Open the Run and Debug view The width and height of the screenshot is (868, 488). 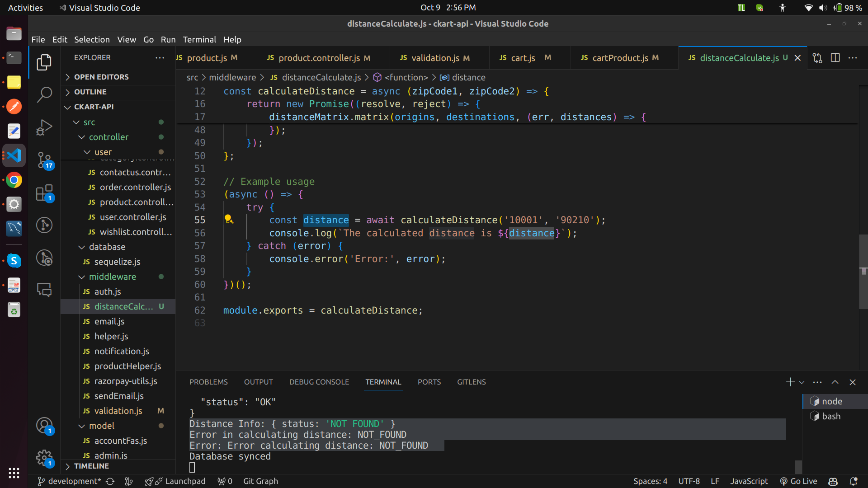[x=44, y=127]
